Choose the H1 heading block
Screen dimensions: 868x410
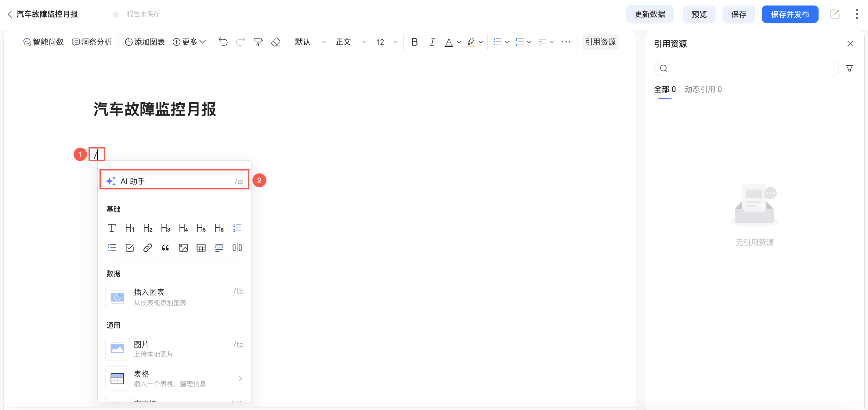click(x=130, y=228)
